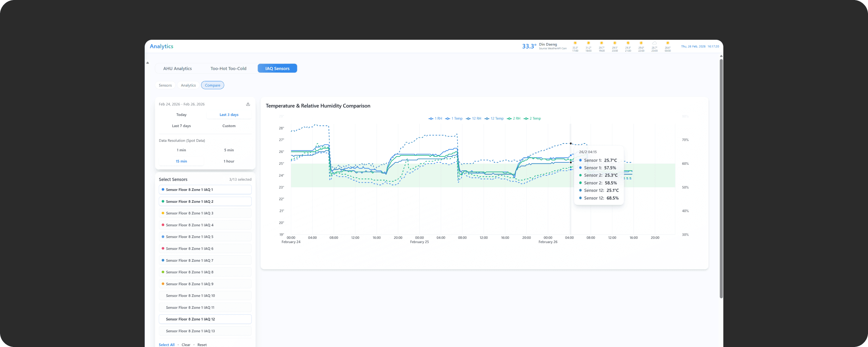Screen dimensions: 868x347
Task: Deselect Sensor Floor 8 Zone 1 IAQ 1
Action: point(205,190)
